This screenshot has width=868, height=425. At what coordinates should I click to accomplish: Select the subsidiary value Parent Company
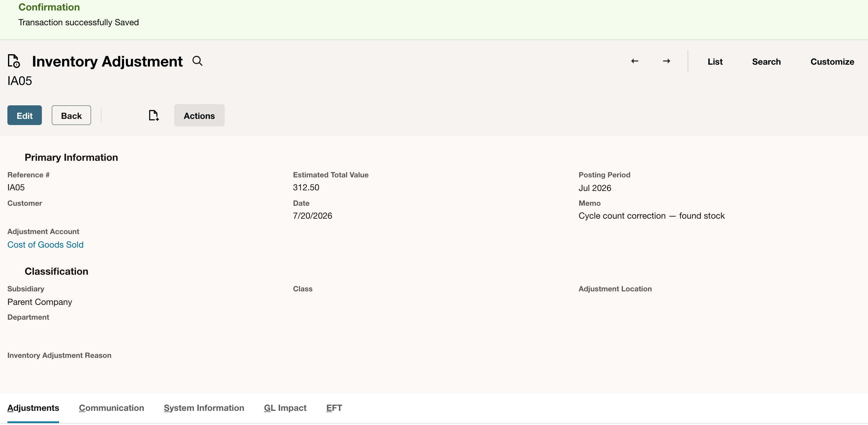click(40, 302)
